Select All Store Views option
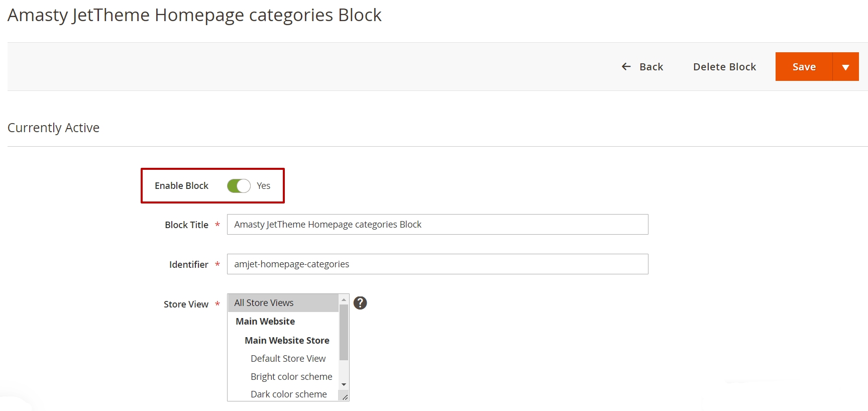Screen dimensions: 868x411 click(x=283, y=303)
